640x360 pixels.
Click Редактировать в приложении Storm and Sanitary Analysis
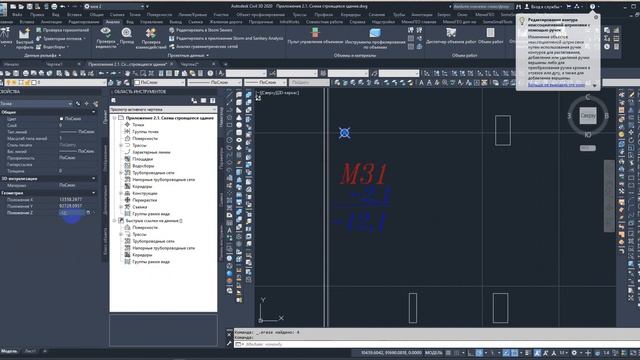tap(226, 38)
